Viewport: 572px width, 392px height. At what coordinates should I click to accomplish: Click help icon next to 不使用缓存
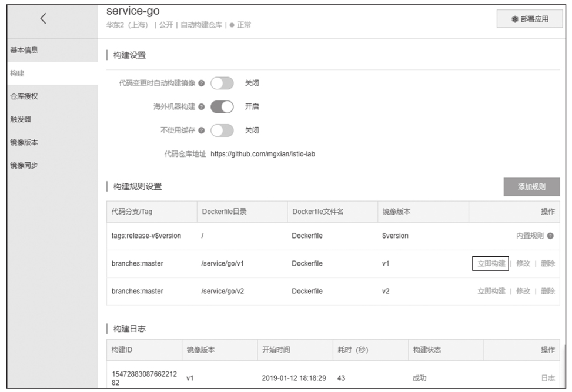point(202,130)
